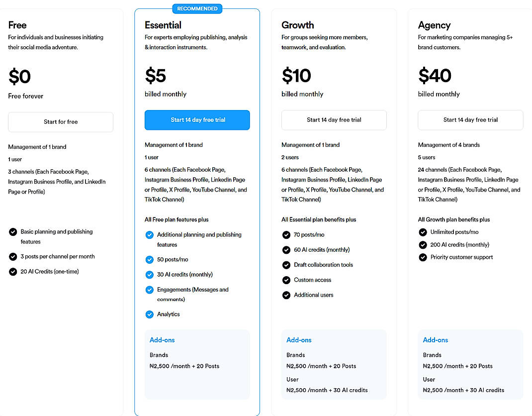
Task: Open the Agency plan Add-ons section
Action: [435, 340]
